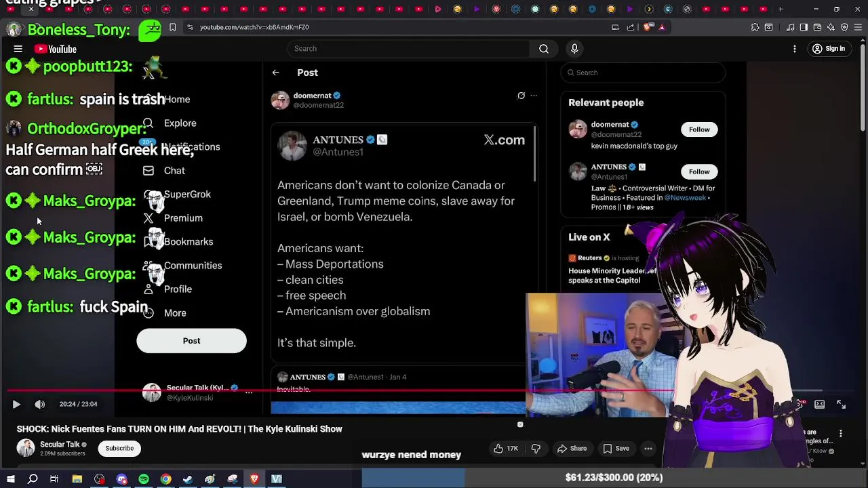Viewport: 868px width, 488px height.
Task: Open the Secular Talk channel avatar
Action: (26, 448)
